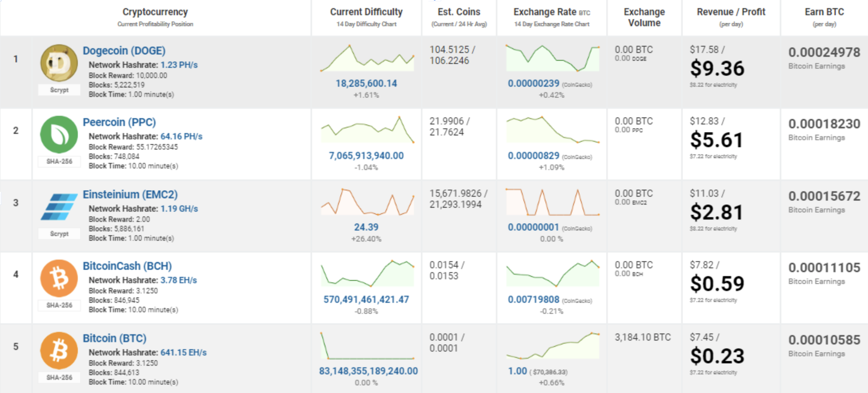The image size is (868, 393).
Task: Click Einsteinium profit $2.81
Action: pyautogui.click(x=716, y=212)
